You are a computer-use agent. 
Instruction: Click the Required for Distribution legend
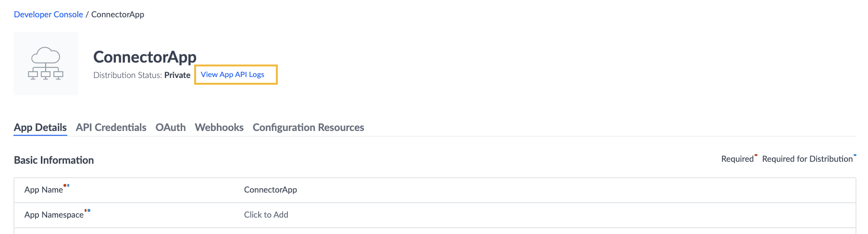point(807,159)
